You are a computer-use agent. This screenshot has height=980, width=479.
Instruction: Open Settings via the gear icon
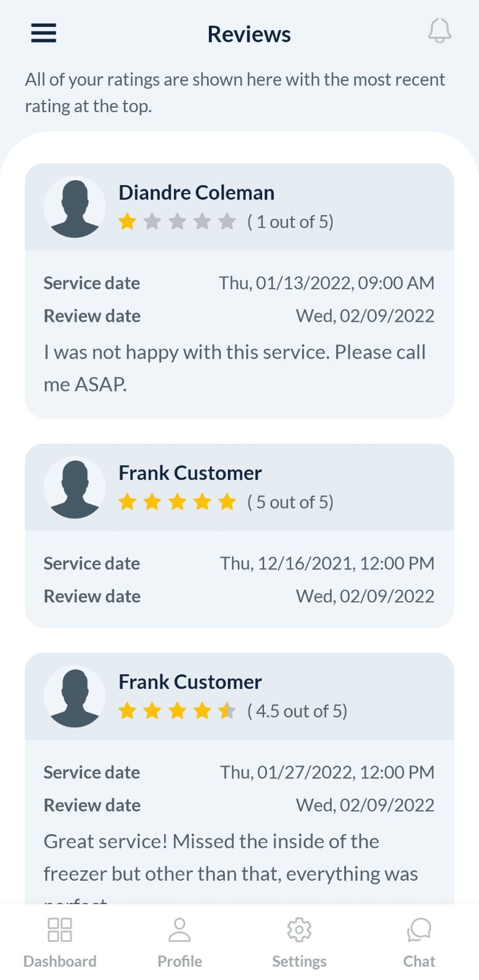pyautogui.click(x=299, y=930)
